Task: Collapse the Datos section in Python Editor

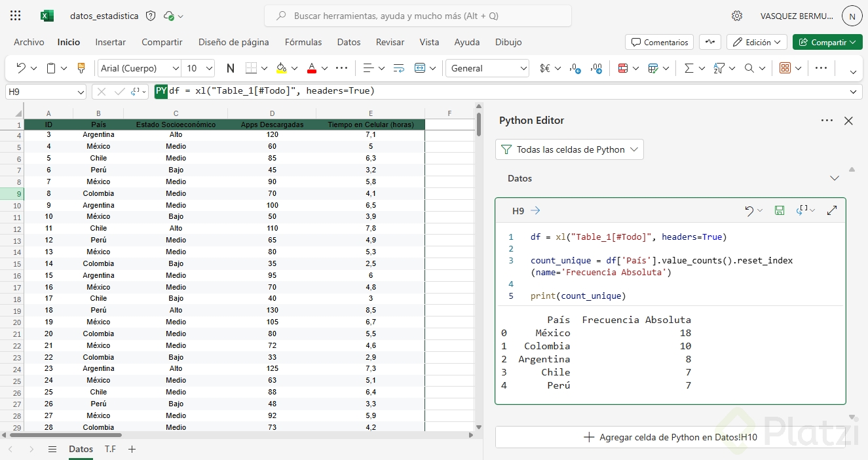Action: pos(834,178)
